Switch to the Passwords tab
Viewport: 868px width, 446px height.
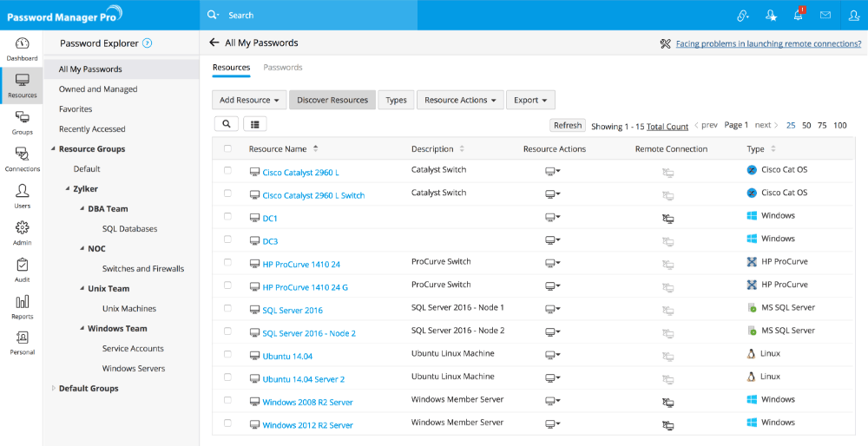click(283, 68)
